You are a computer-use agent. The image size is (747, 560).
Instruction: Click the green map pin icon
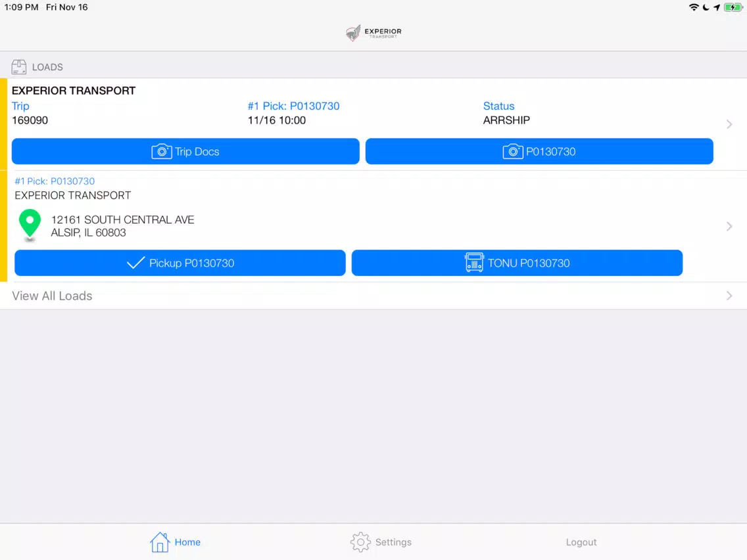tap(30, 224)
